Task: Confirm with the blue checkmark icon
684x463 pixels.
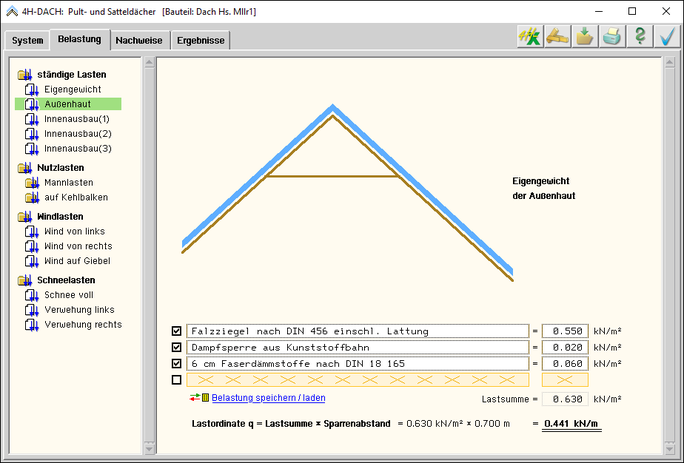Action: (x=667, y=37)
